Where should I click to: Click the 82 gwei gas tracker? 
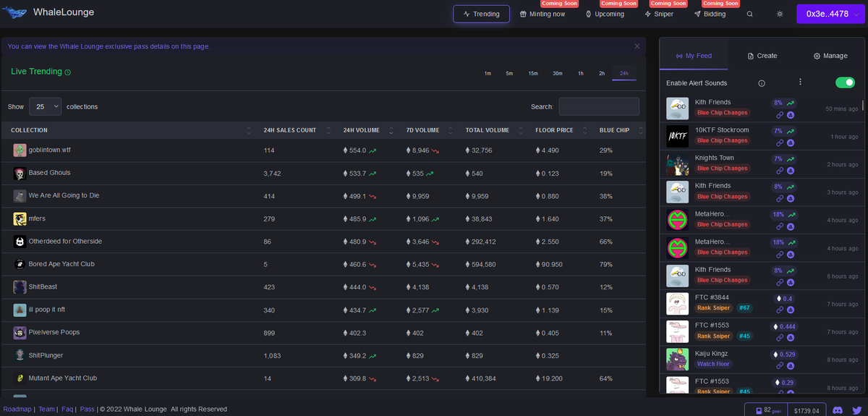click(766, 410)
